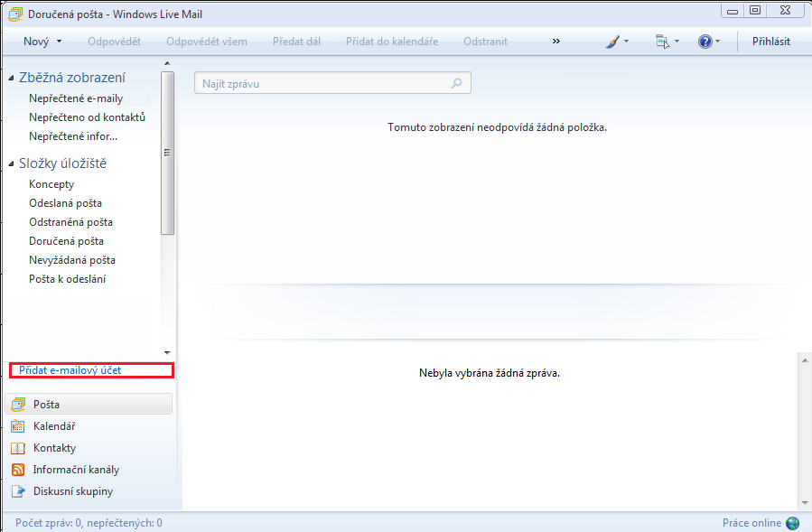Open the blue Help question mark icon
Screen dimensions: 812x532
[705, 42]
